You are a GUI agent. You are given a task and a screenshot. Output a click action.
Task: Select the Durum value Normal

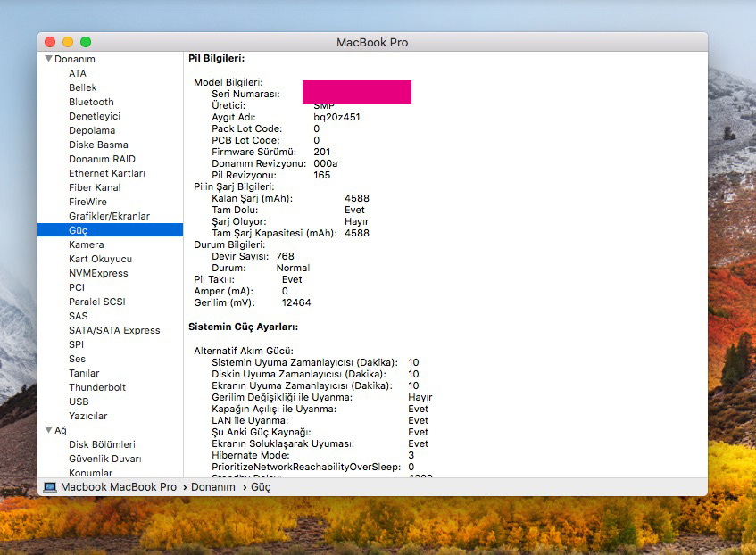[293, 268]
